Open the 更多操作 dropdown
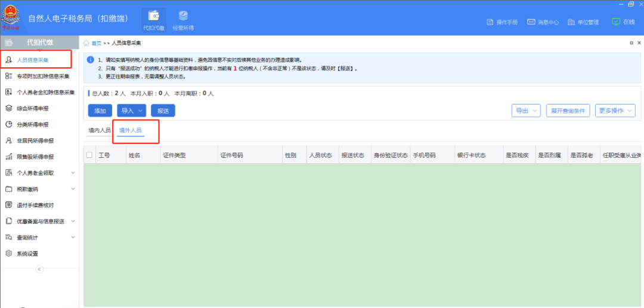644x308 pixels. (x=615, y=111)
